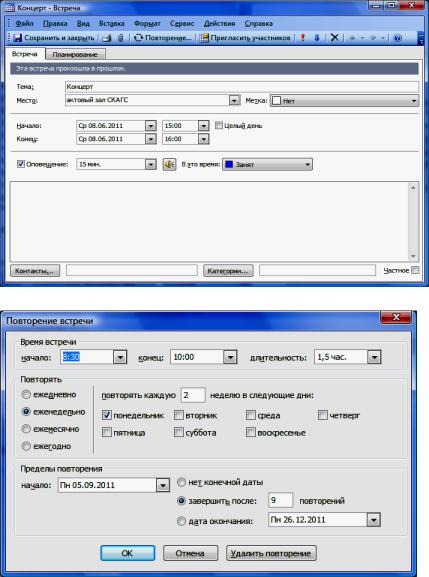Click the Print icon in toolbar
Image resolution: width=429 pixels, height=577 pixels.
107,38
